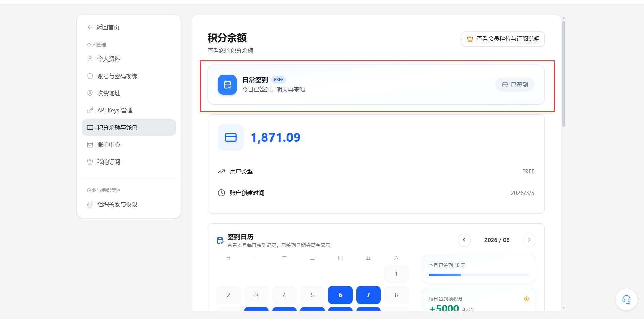Image resolution: width=644 pixels, height=319 pixels.
Task: Click the 账户创建时间 clock icon
Action: 221,193
